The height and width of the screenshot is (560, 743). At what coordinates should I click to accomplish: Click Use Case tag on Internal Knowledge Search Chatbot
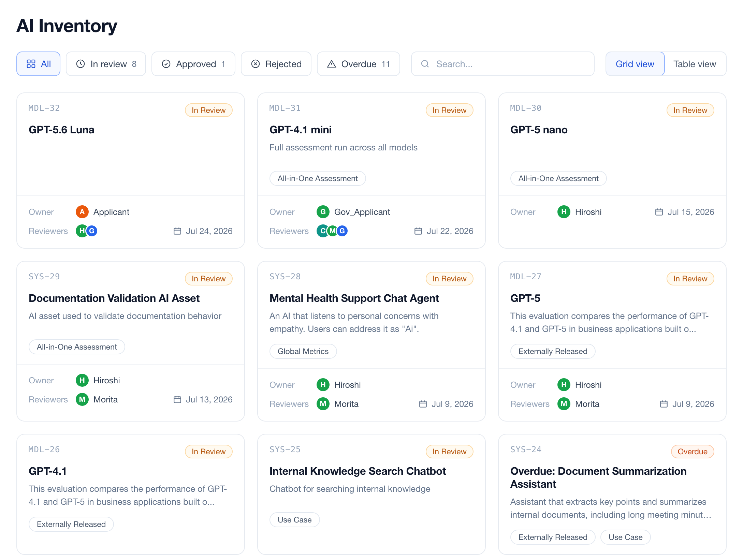click(295, 520)
